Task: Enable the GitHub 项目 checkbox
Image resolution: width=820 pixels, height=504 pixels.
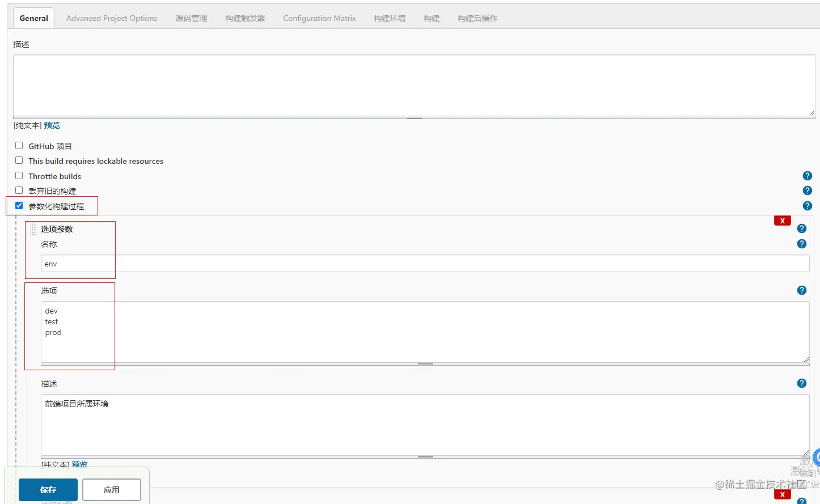Action: 19,146
